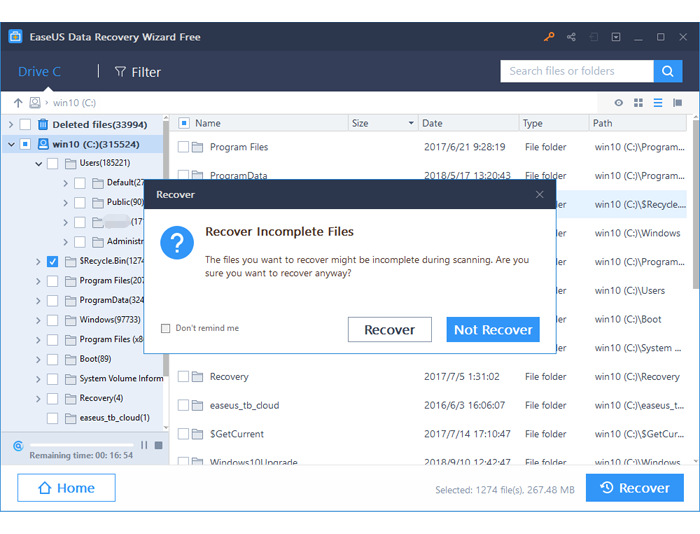Click the orange key activation icon
700x534 pixels.
(x=549, y=37)
